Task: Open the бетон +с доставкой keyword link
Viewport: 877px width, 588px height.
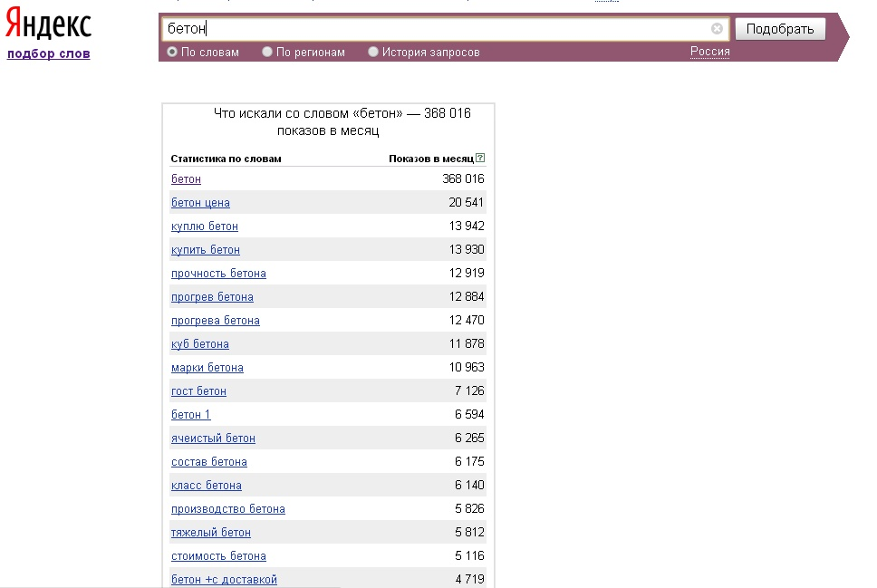Action: [225, 579]
